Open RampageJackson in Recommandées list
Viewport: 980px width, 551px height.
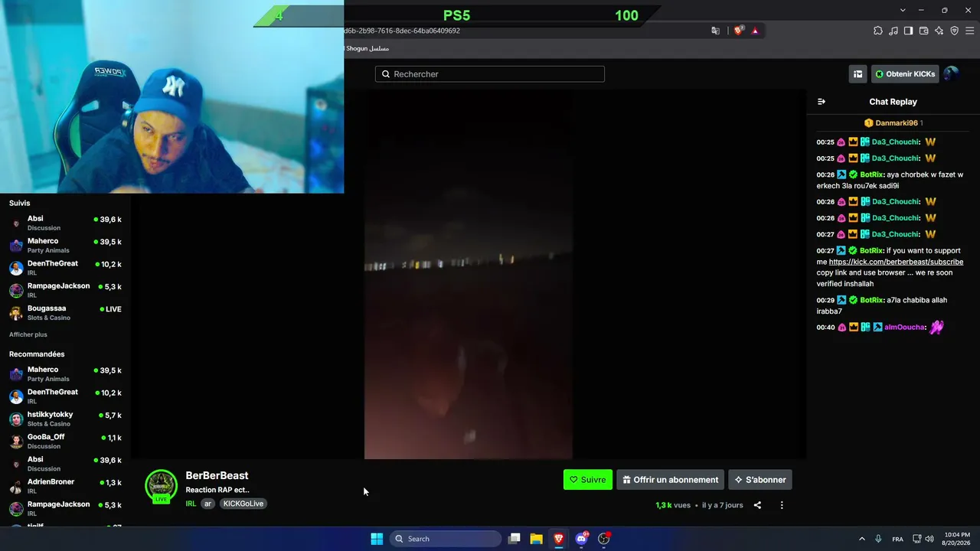[65, 509]
